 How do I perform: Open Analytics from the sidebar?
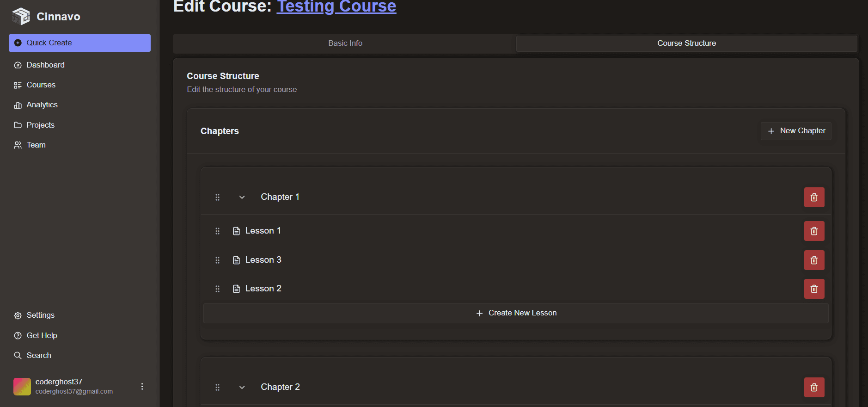coord(42,105)
